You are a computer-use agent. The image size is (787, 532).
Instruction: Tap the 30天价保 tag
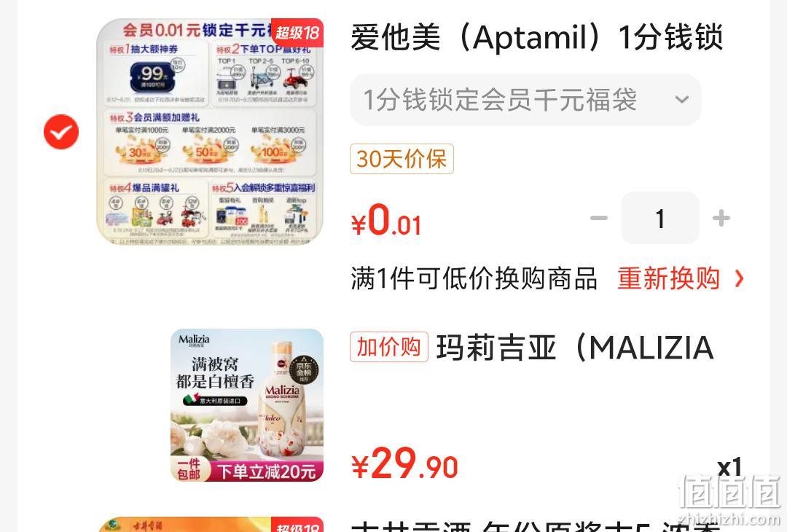point(402,159)
